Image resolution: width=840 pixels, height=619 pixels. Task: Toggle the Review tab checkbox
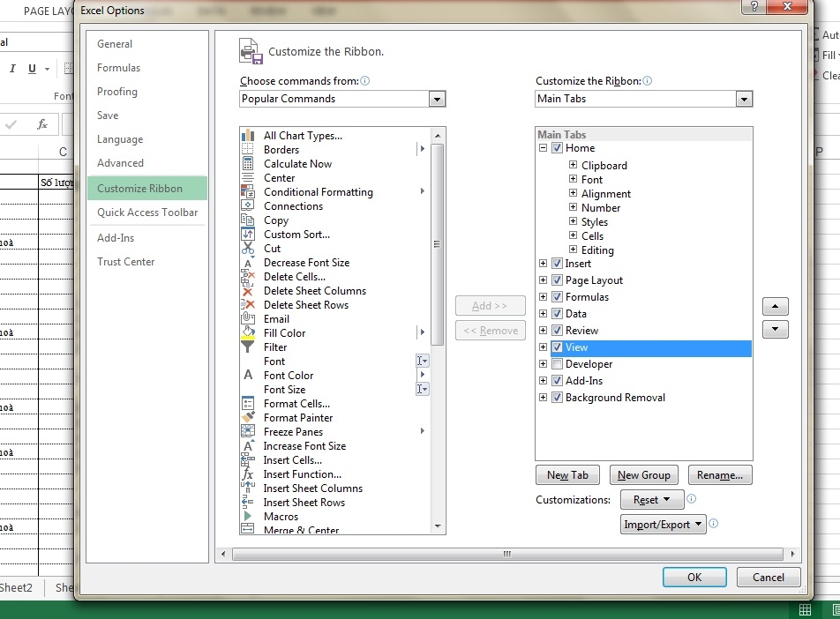pos(557,331)
